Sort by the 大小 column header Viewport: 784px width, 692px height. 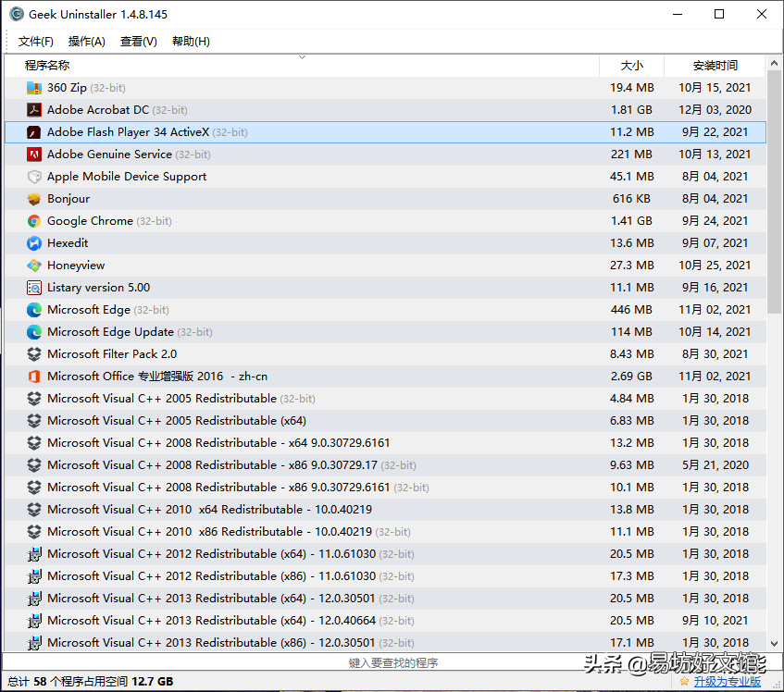point(631,66)
